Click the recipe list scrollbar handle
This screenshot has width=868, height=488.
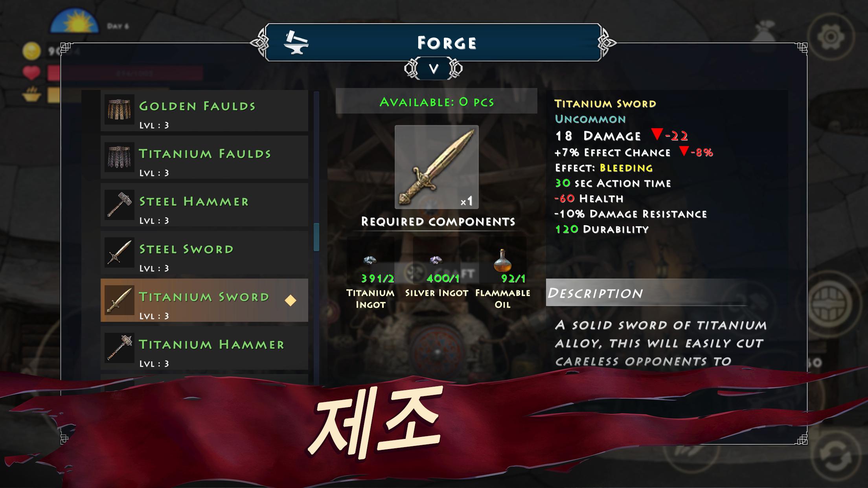(x=316, y=237)
